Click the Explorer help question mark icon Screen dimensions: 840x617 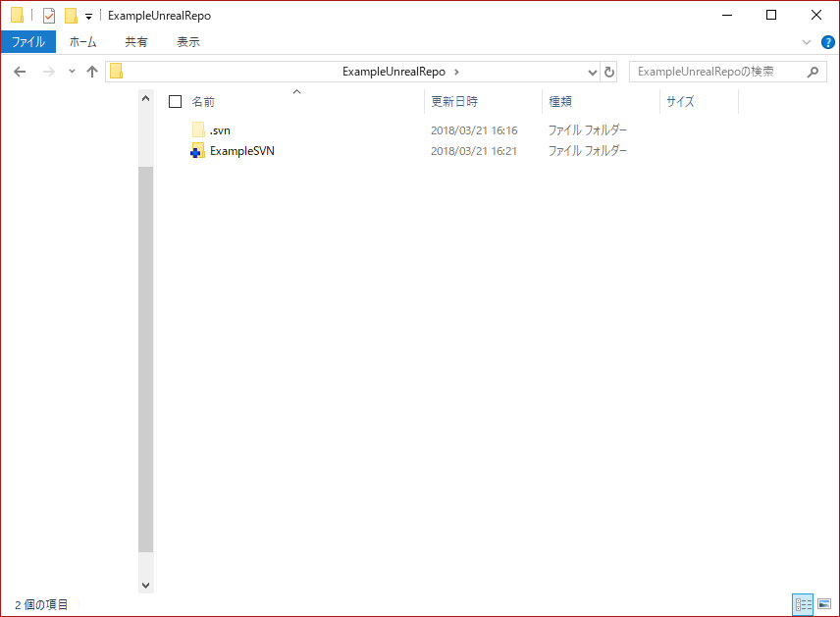tap(827, 42)
